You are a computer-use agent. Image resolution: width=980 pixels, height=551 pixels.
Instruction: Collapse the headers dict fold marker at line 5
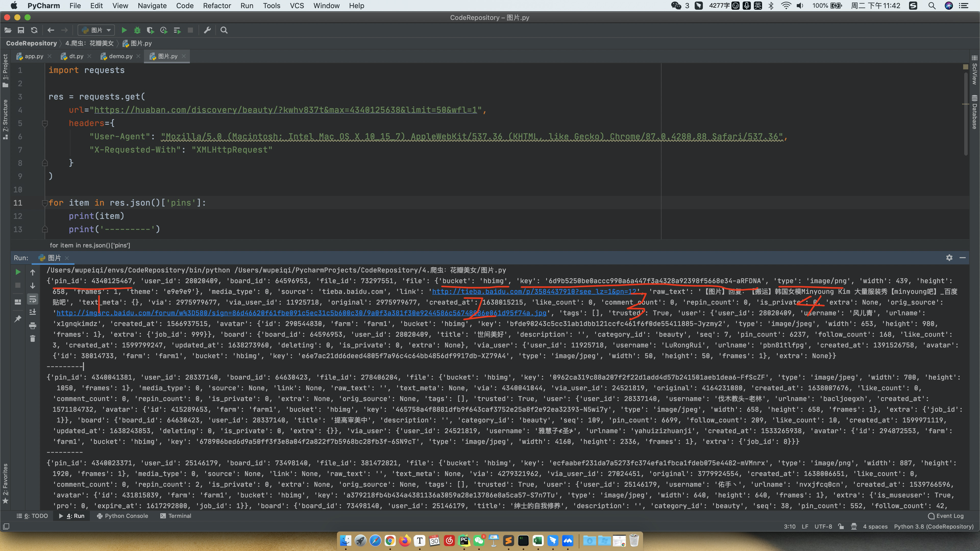click(45, 123)
